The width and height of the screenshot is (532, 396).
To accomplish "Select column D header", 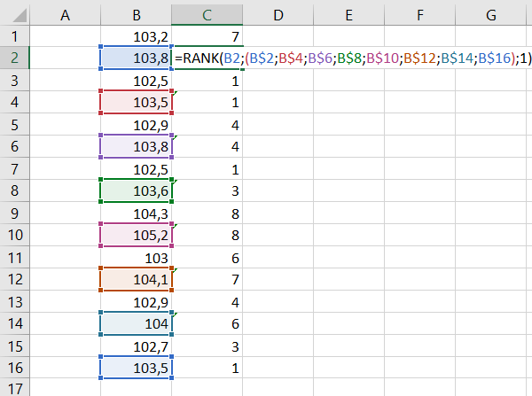I will [278, 15].
